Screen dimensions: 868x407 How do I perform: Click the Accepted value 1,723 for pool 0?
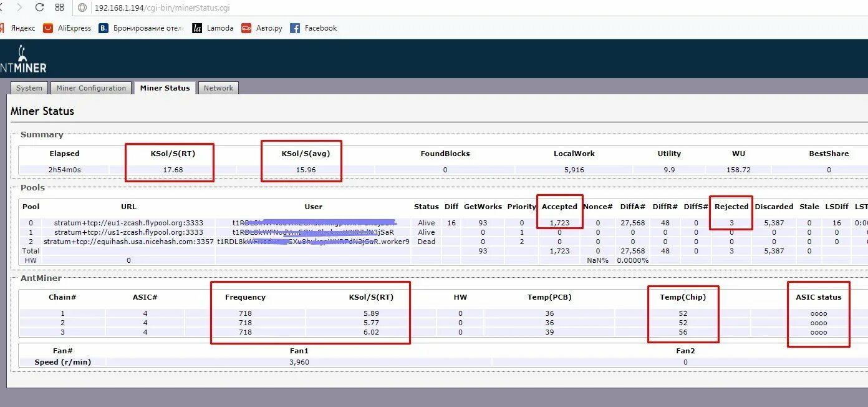click(559, 223)
